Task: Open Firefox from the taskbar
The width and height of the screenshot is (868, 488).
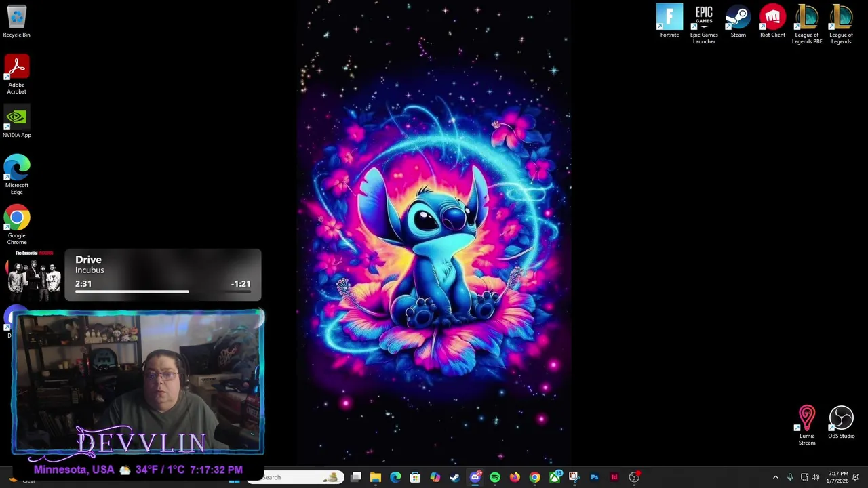Action: coord(515,477)
